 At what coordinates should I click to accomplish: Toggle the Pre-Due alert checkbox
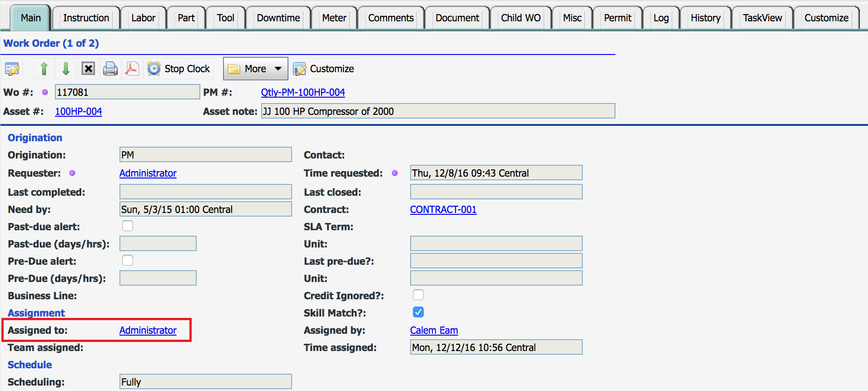point(128,260)
